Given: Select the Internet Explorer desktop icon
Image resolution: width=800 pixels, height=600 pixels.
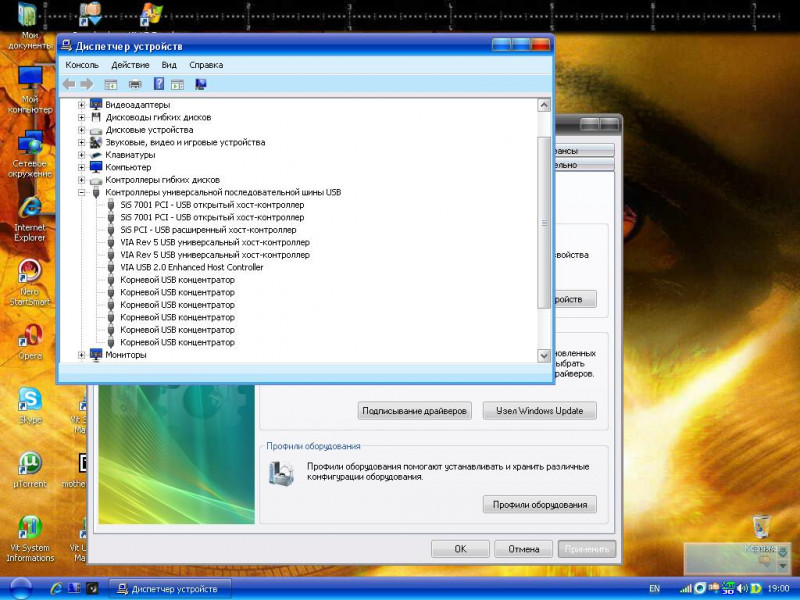Looking at the screenshot, I should pos(30,218).
